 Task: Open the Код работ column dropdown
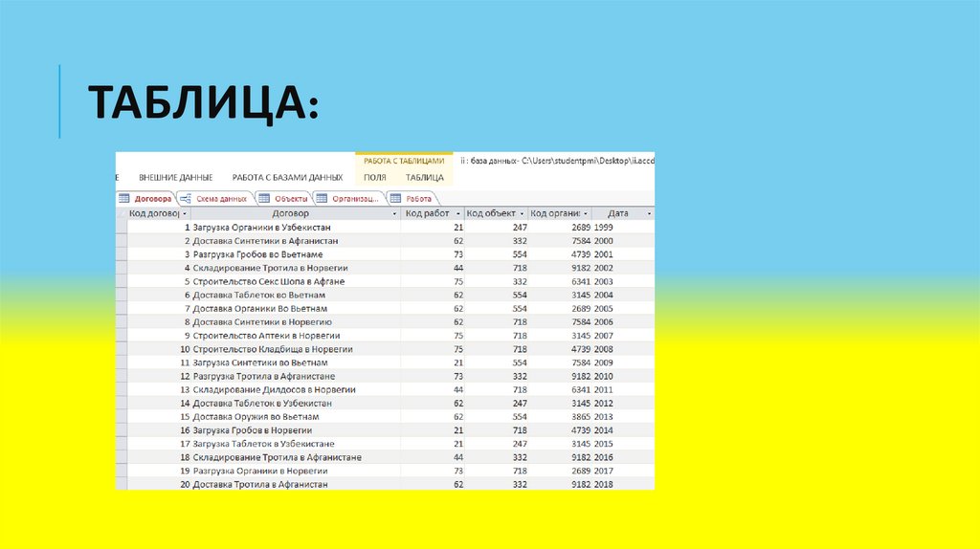[x=457, y=214]
